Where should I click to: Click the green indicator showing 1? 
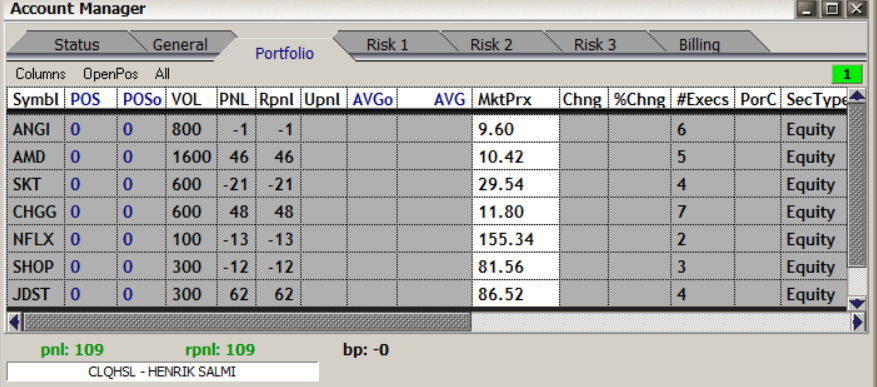[x=847, y=74]
